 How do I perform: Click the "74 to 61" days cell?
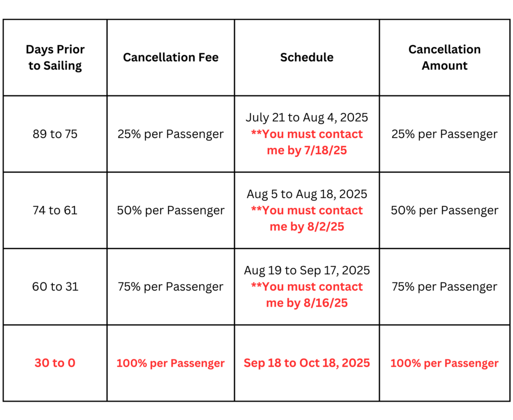[55, 210]
